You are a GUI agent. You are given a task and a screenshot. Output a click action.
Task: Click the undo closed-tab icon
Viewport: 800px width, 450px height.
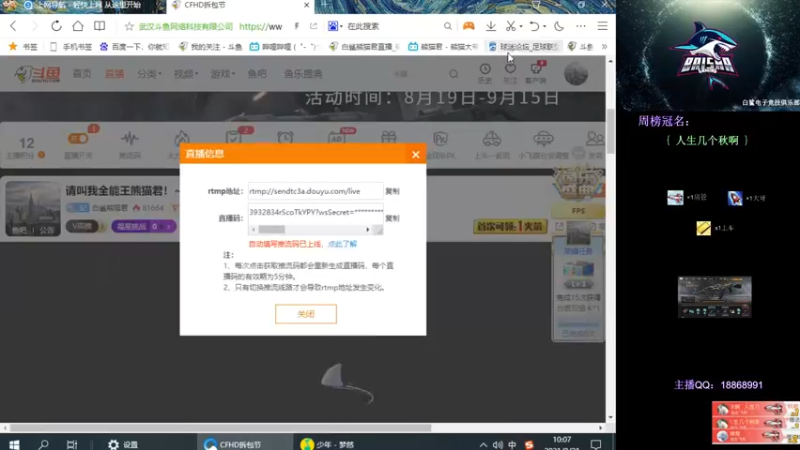(x=534, y=26)
